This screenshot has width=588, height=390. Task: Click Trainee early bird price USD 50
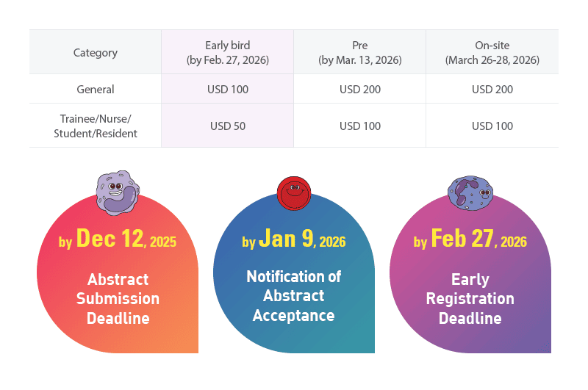(227, 126)
